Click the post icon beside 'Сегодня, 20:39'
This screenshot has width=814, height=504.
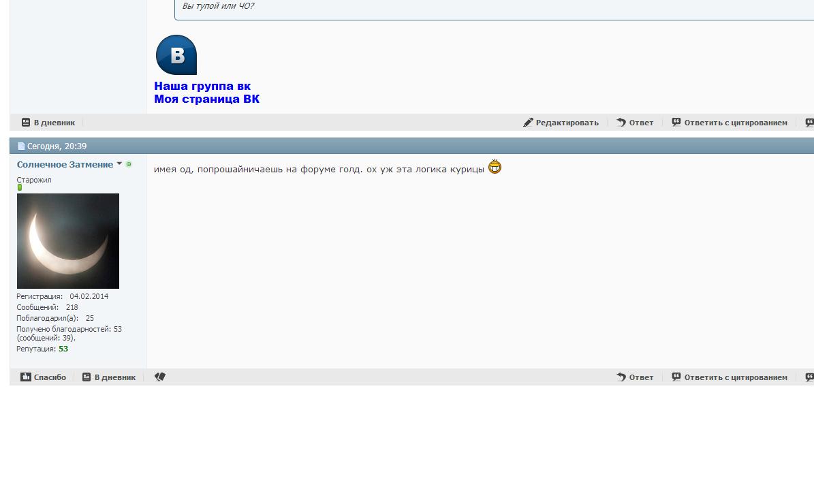(21, 146)
